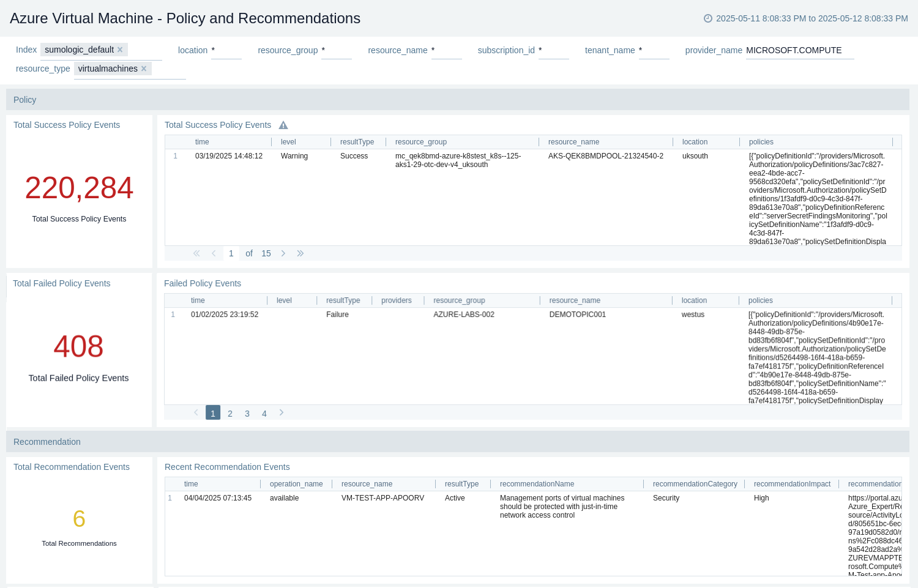Sort Success Policy table by resultType column
This screenshot has width=918, height=588.
357,142
